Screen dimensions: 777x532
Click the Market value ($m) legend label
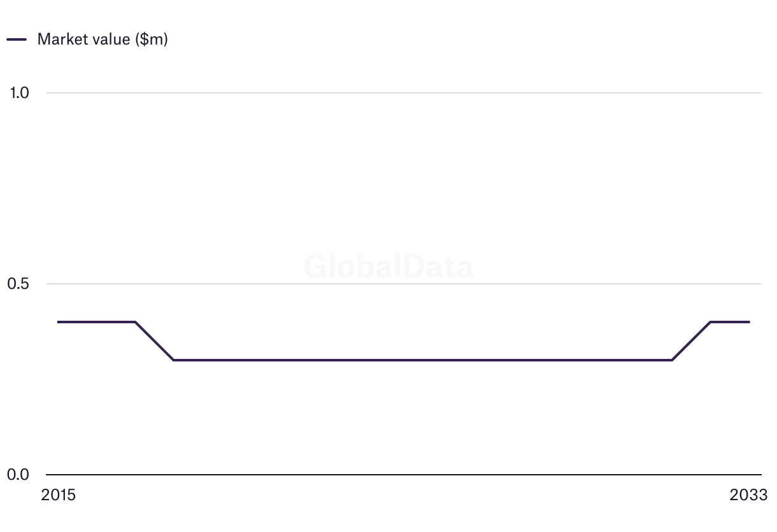coord(103,39)
